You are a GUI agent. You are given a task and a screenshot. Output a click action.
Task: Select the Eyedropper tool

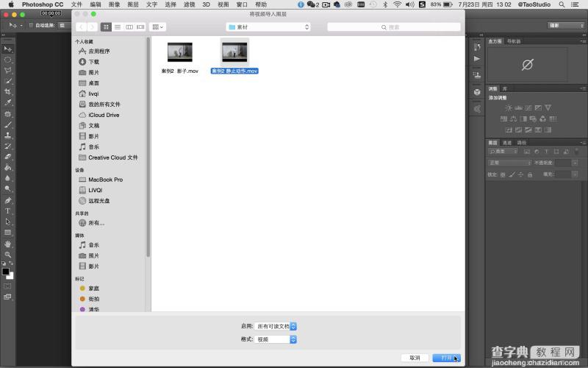[x=7, y=102]
